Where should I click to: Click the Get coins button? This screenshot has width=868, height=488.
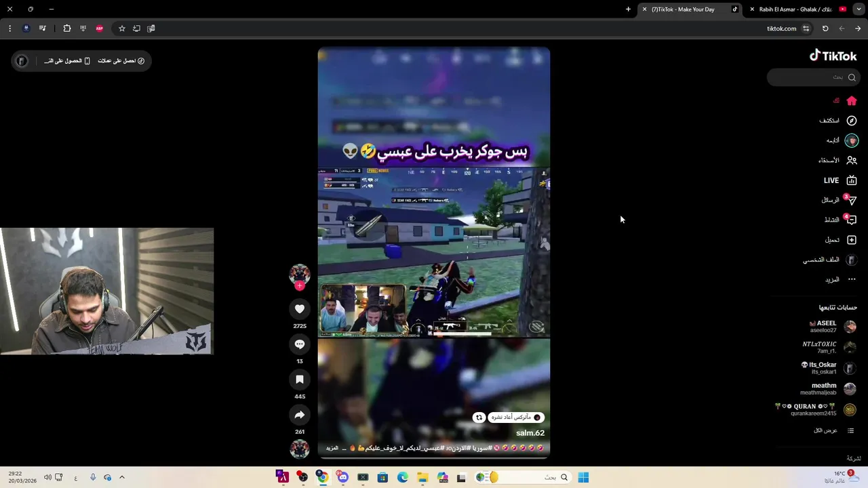click(x=121, y=61)
